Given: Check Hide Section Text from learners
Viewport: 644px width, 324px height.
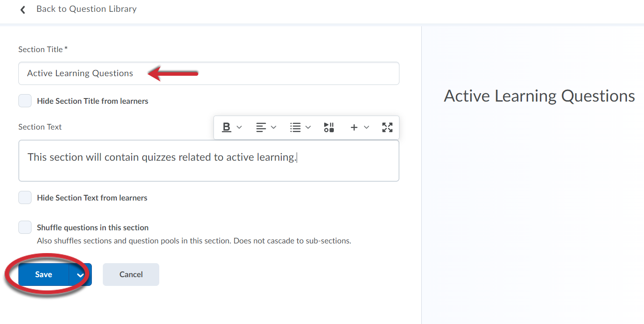Looking at the screenshot, I should point(25,197).
